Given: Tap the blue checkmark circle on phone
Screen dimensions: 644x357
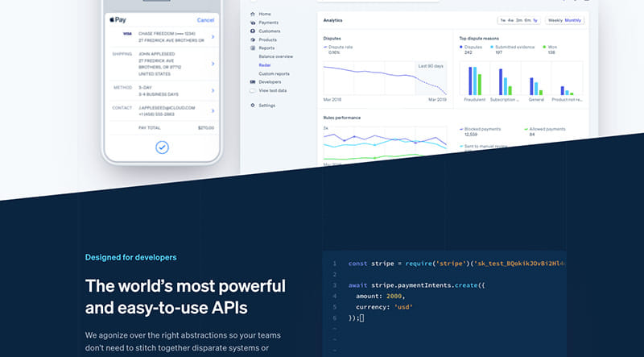Looking at the screenshot, I should point(162,147).
